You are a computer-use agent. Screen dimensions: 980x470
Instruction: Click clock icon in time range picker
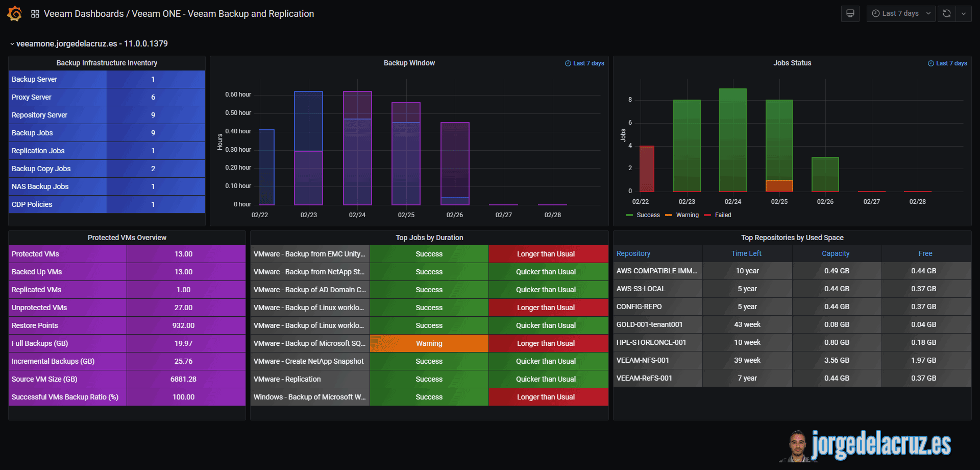(876, 14)
